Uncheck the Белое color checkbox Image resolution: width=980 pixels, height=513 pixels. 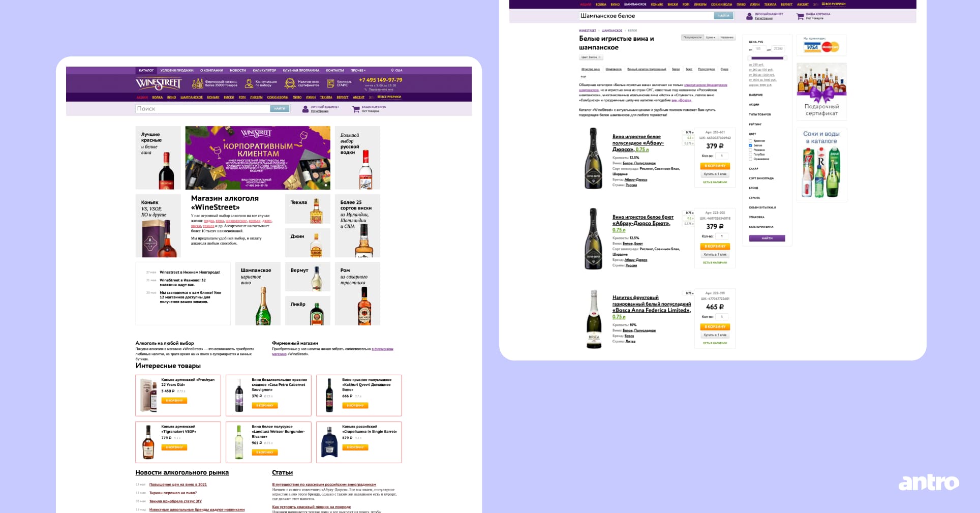(750, 145)
